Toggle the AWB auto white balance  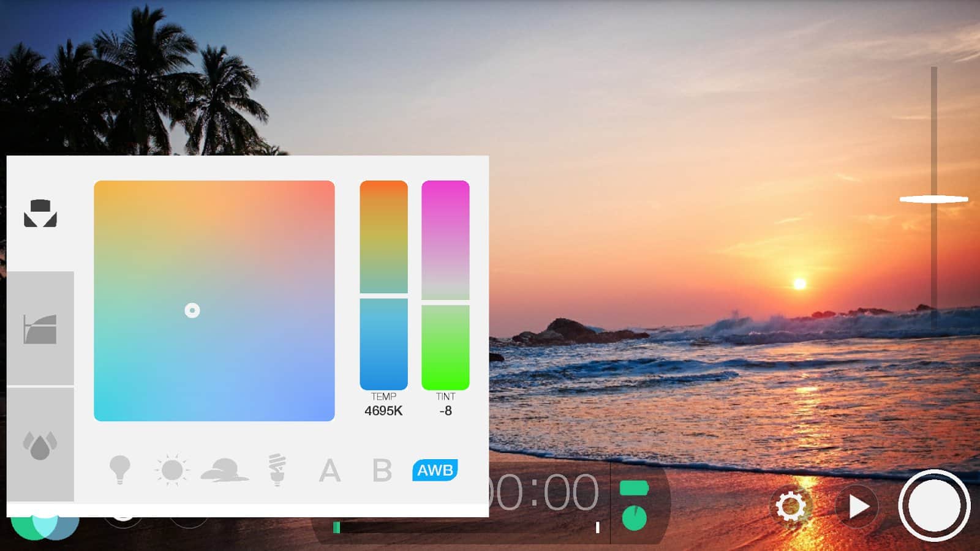435,470
